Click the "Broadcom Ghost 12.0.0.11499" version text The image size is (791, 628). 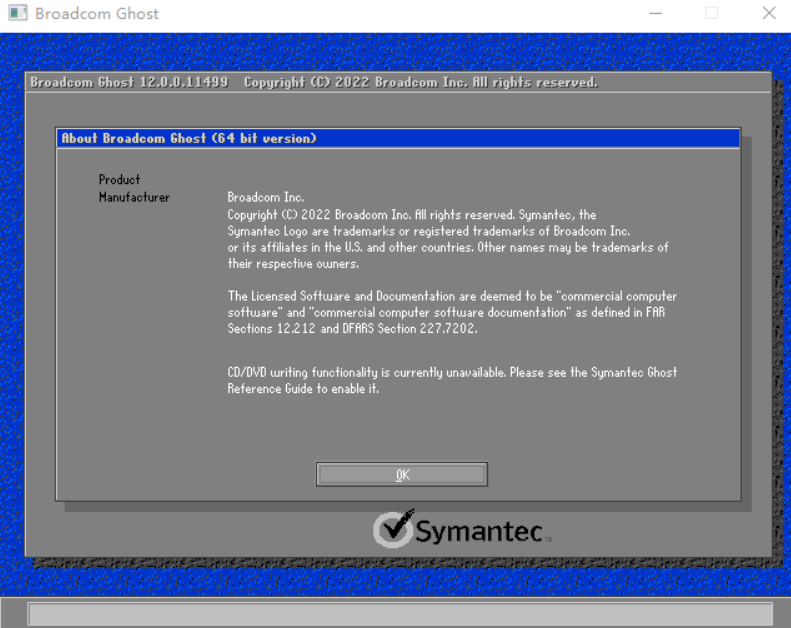pyautogui.click(x=129, y=82)
